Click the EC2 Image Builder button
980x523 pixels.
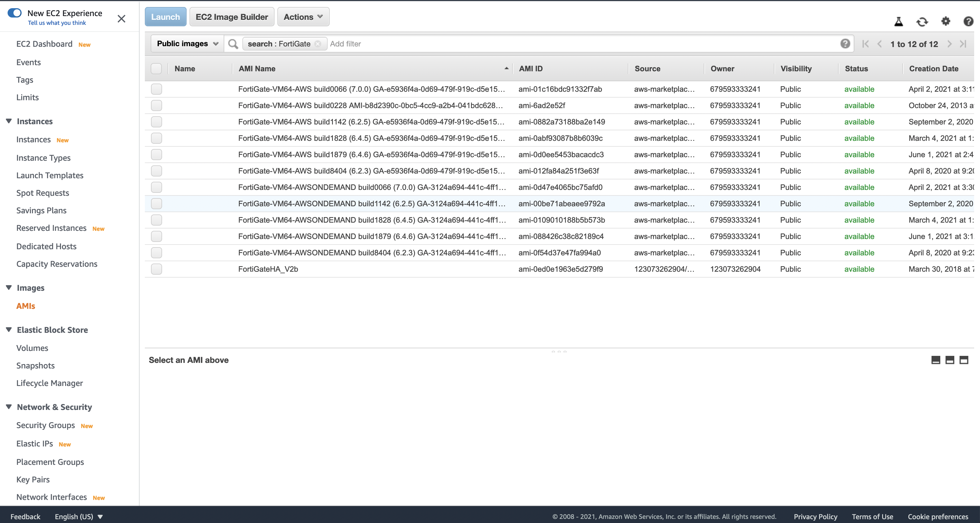pyautogui.click(x=232, y=17)
